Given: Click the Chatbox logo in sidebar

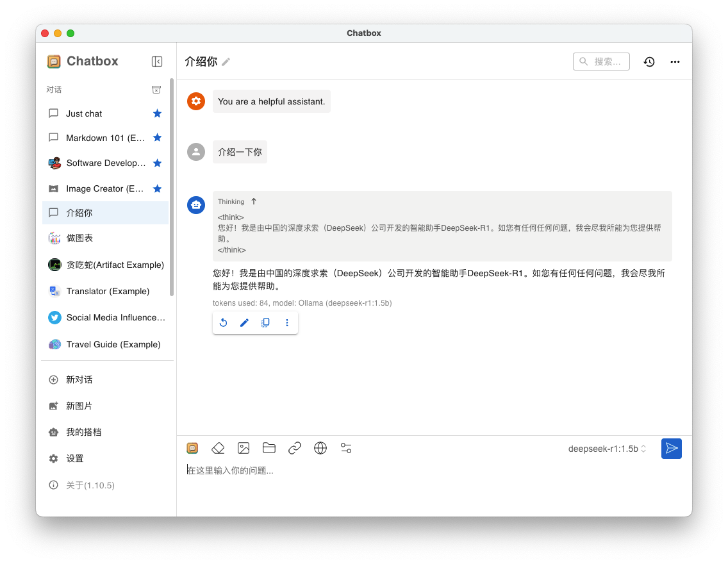Looking at the screenshot, I should [x=54, y=62].
